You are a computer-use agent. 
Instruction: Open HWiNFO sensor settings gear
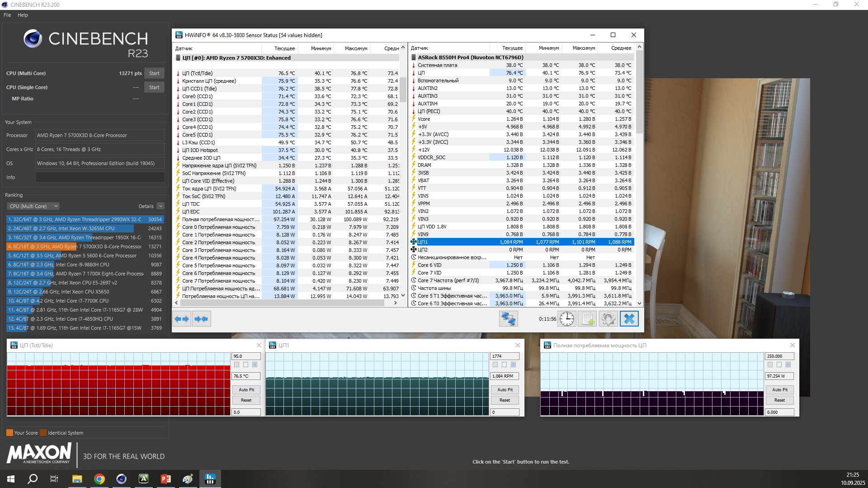[x=608, y=319]
